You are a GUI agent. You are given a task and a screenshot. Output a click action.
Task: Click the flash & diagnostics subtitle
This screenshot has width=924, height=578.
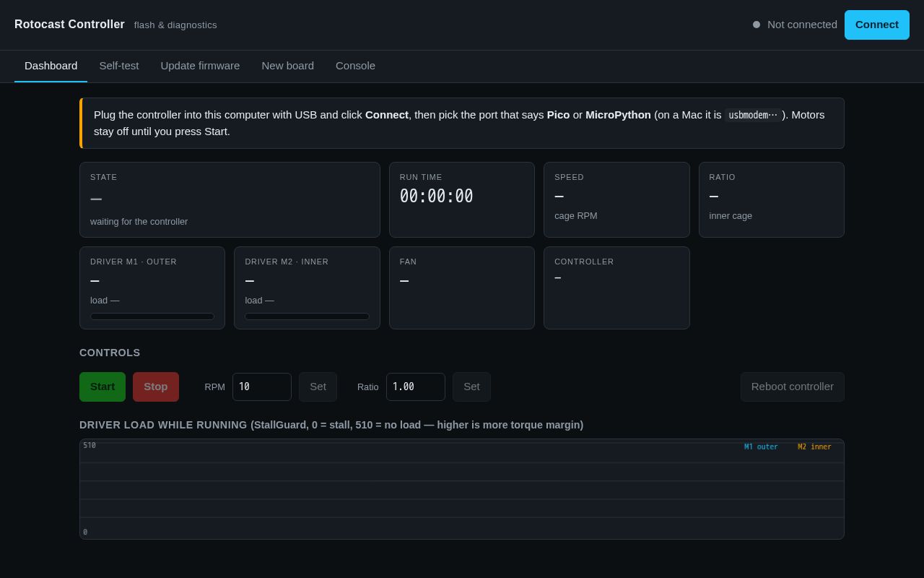(x=175, y=25)
